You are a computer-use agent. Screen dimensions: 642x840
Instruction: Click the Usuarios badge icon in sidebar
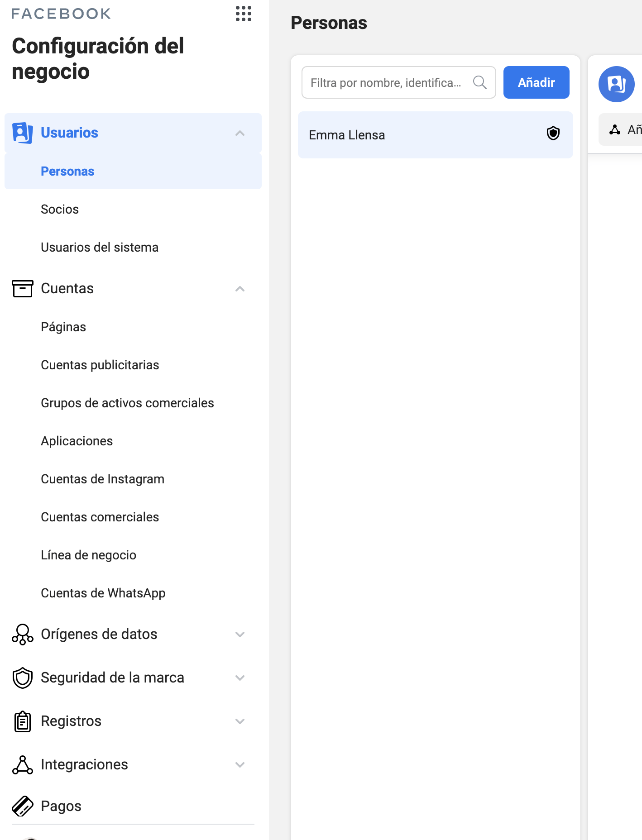[x=23, y=133]
